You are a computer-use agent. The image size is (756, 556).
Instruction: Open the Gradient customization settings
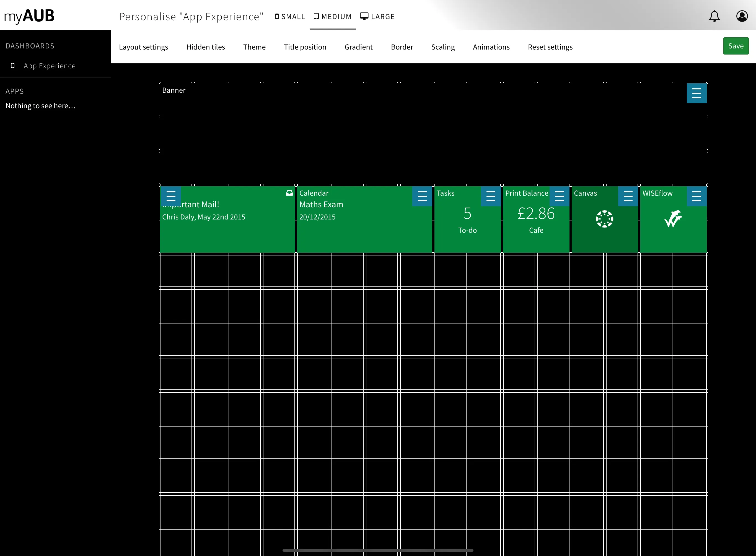click(x=358, y=46)
